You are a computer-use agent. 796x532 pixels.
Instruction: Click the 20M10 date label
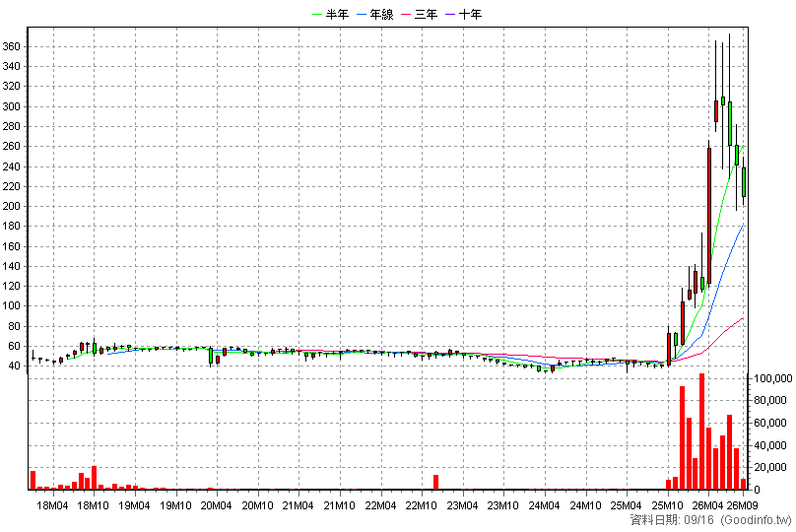257,505
